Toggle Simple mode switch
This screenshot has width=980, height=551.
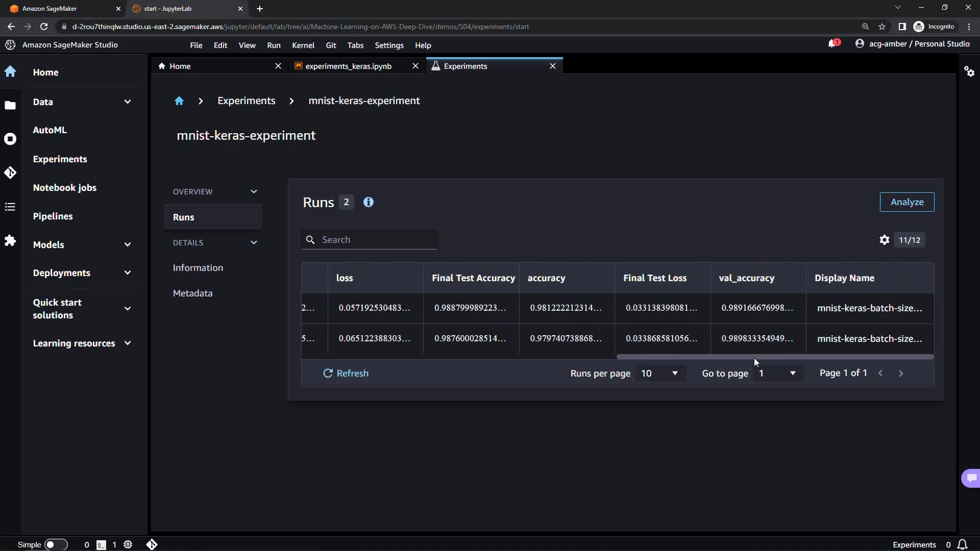tap(55, 544)
